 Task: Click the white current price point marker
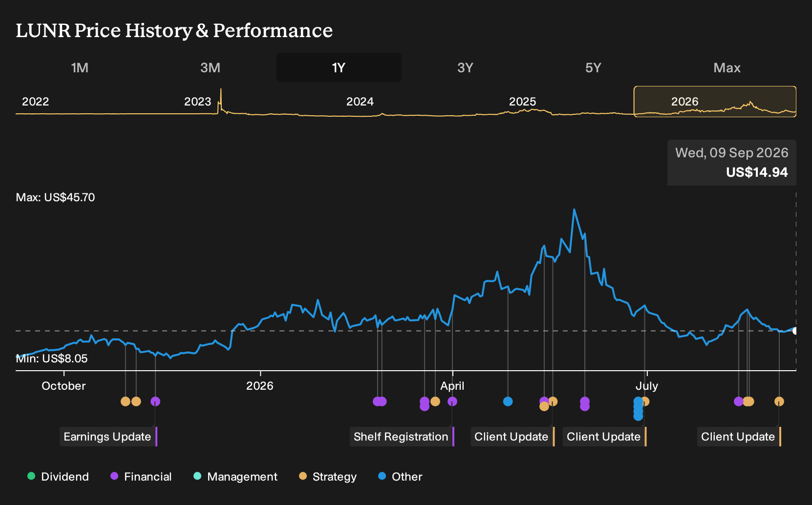[x=795, y=331]
